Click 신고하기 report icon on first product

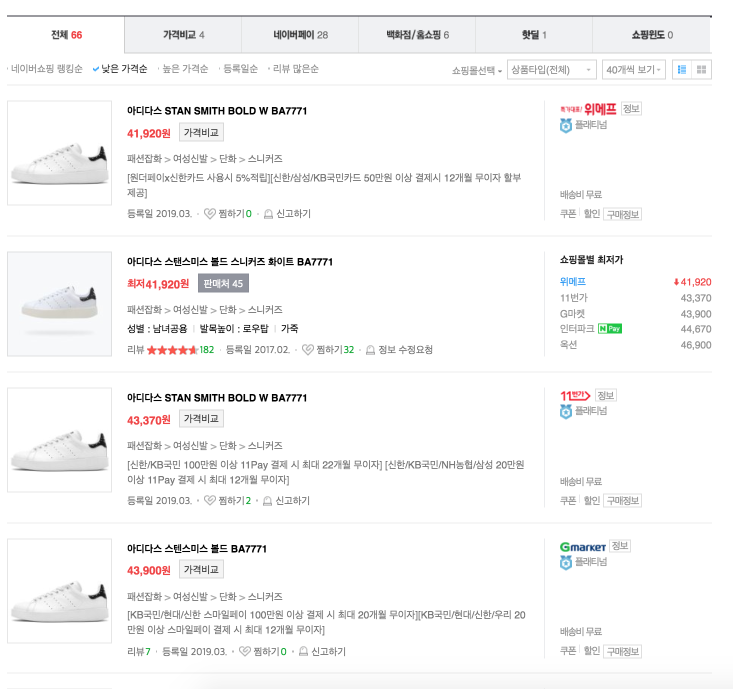click(x=268, y=213)
